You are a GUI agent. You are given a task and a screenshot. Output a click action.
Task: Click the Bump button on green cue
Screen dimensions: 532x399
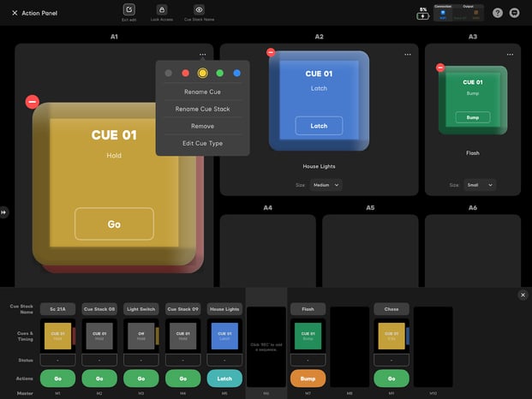(x=473, y=117)
